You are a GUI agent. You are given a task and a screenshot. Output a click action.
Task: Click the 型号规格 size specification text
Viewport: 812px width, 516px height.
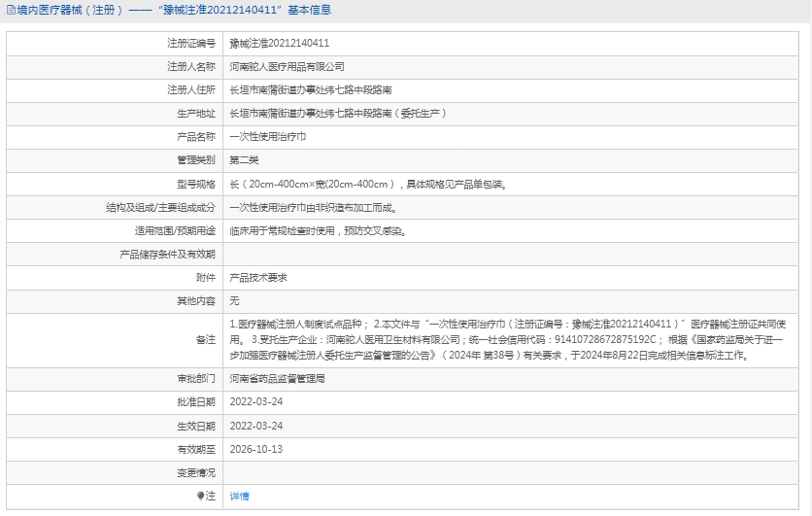click(x=367, y=184)
